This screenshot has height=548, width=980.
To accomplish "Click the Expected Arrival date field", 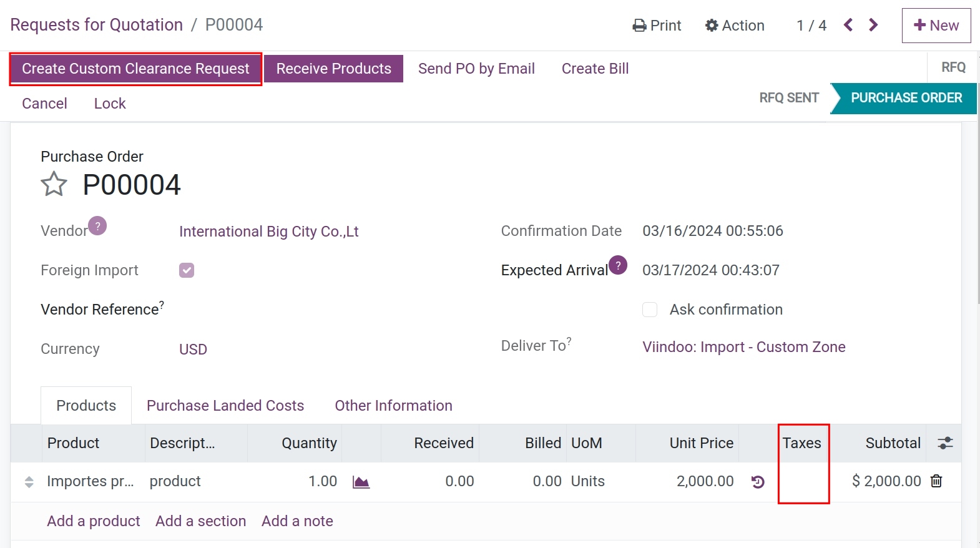I will (x=710, y=270).
